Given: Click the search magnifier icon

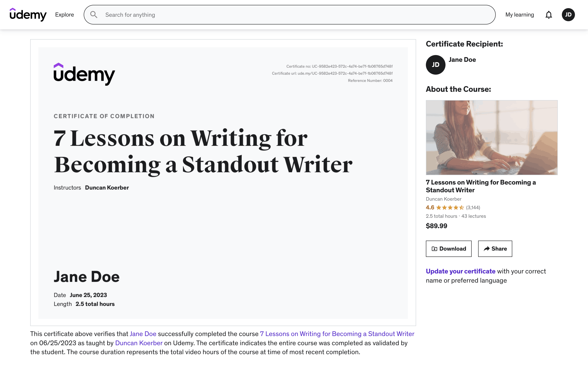Looking at the screenshot, I should [94, 14].
